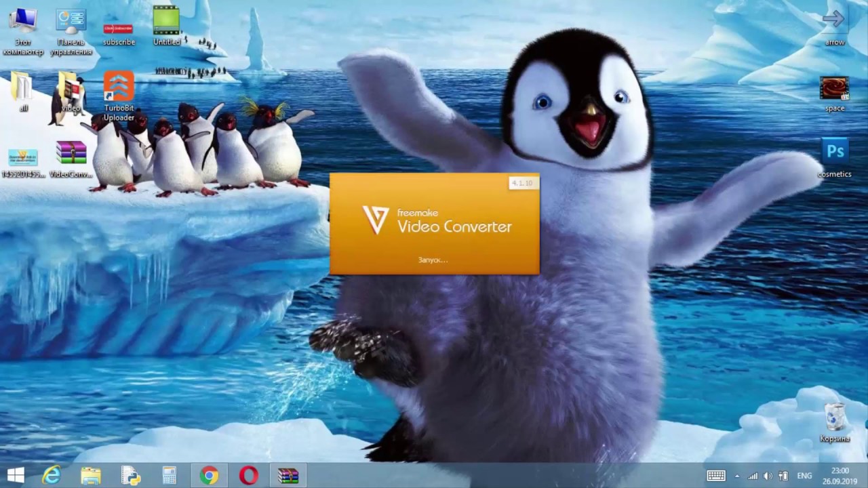Change input language from ENG
This screenshot has height=488, width=868.
tap(804, 476)
